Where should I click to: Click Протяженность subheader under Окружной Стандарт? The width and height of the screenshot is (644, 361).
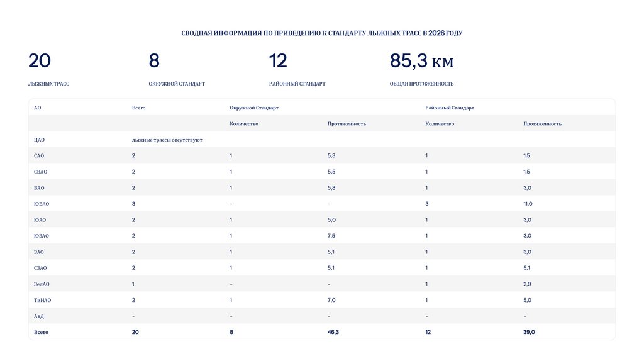tap(347, 124)
